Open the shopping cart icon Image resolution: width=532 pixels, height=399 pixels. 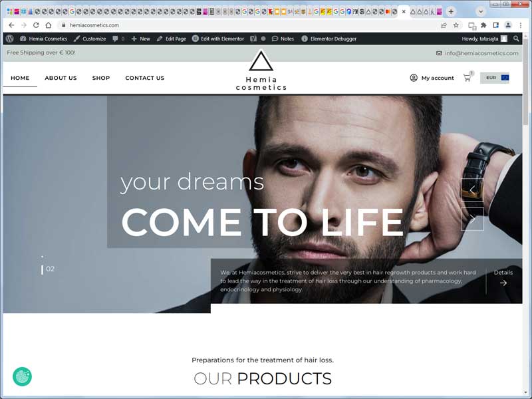[467, 78]
